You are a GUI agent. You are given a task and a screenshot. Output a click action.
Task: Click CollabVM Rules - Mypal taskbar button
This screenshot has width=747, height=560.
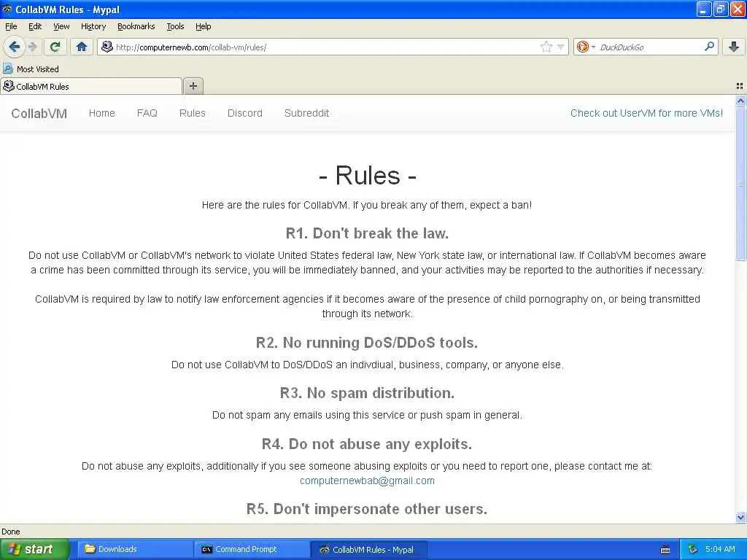pyautogui.click(x=368, y=550)
